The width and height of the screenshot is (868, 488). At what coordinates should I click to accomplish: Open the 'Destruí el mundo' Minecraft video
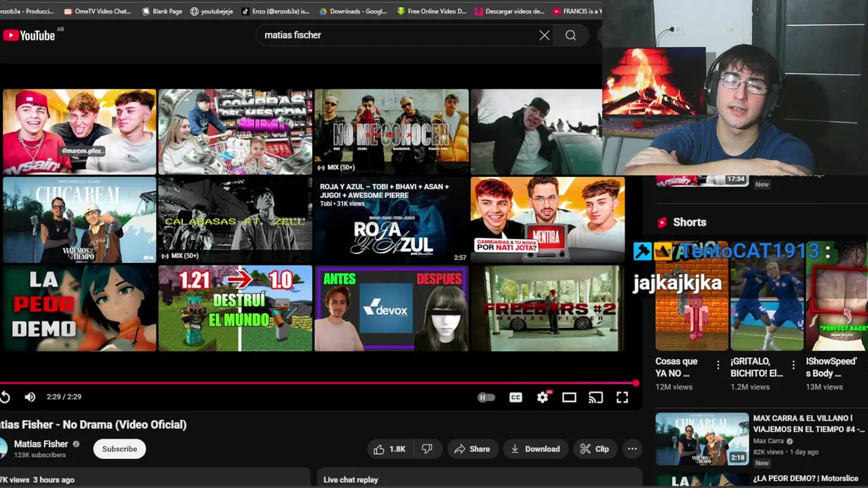coord(235,308)
